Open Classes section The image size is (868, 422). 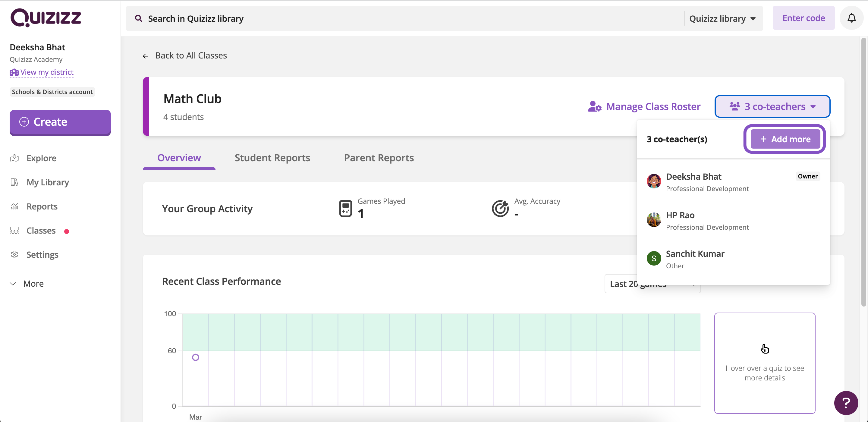[41, 230]
